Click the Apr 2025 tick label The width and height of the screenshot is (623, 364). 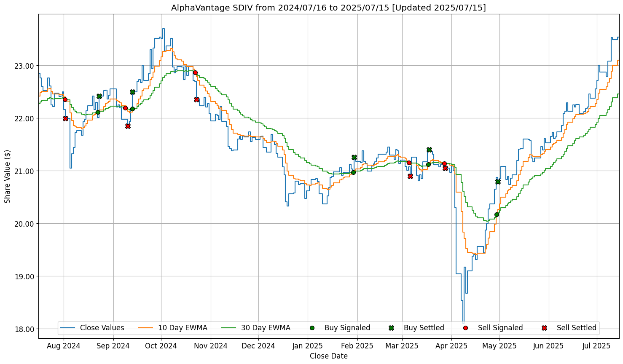[x=451, y=346]
